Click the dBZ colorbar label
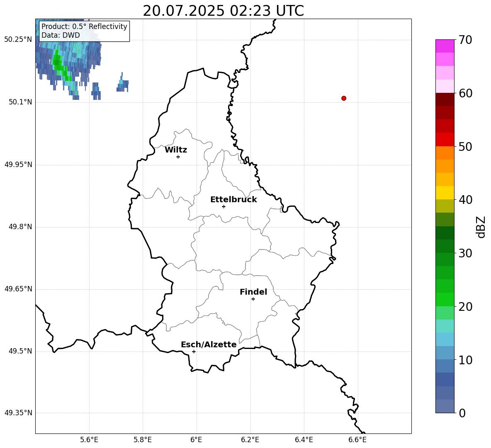 click(481, 227)
